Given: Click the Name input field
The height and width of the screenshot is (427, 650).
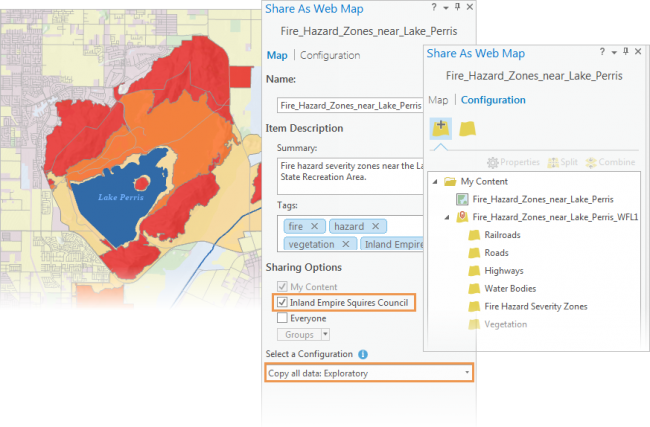Looking at the screenshot, I should pos(350,105).
